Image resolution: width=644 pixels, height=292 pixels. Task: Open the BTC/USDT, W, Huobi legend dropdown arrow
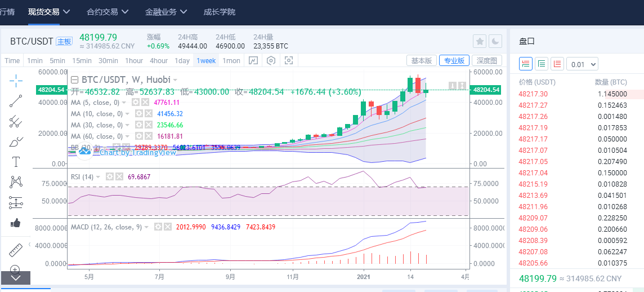tap(176, 80)
